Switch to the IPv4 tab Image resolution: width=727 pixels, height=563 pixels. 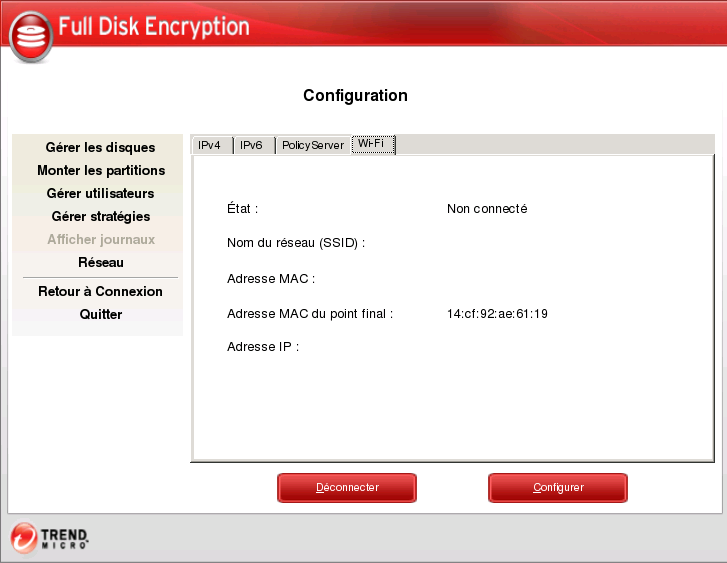coord(210,146)
